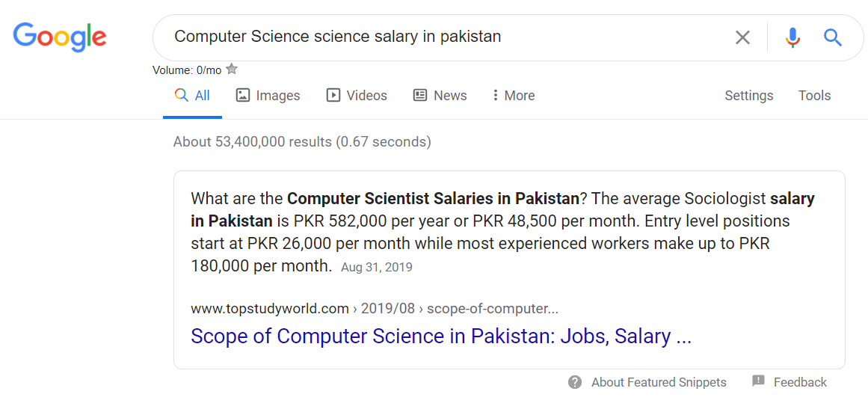
Task: Click the About Featured Snippets question icon
Action: (575, 382)
